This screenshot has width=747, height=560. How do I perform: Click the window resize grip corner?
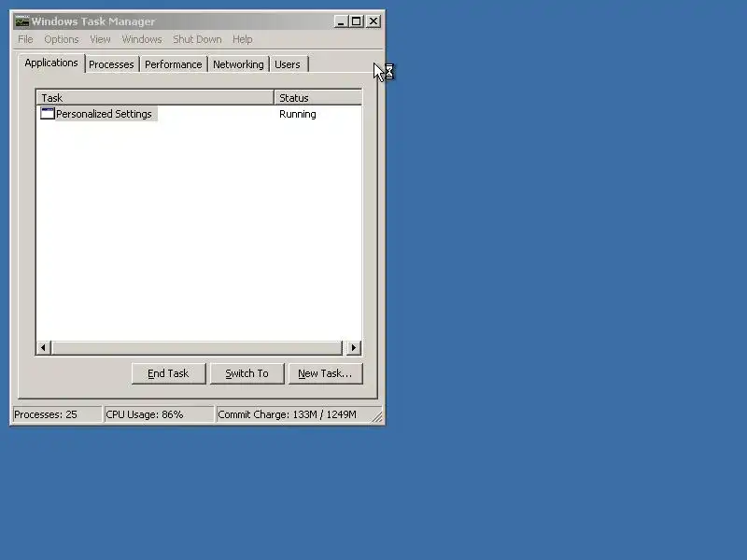pos(377,416)
